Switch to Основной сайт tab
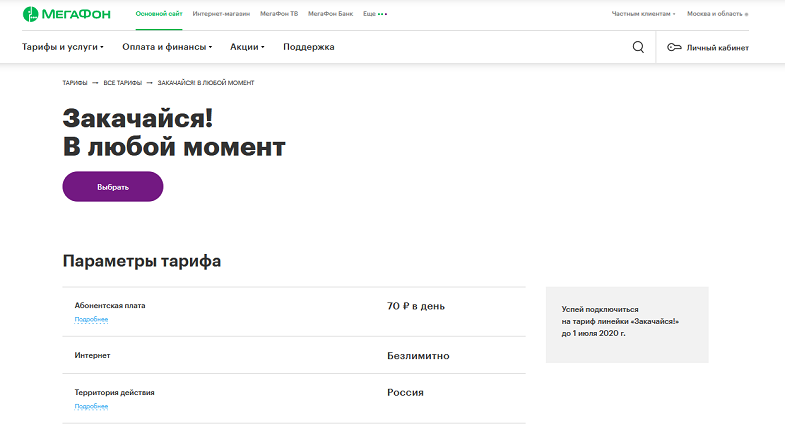The image size is (785, 431). (x=159, y=14)
